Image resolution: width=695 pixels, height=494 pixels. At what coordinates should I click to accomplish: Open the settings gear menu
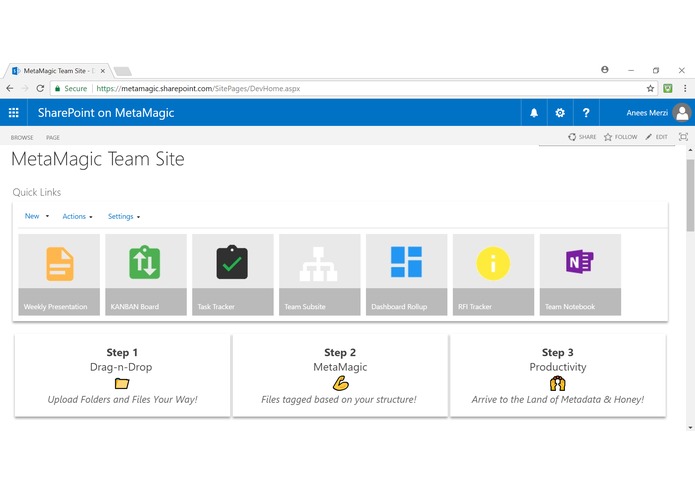(560, 113)
